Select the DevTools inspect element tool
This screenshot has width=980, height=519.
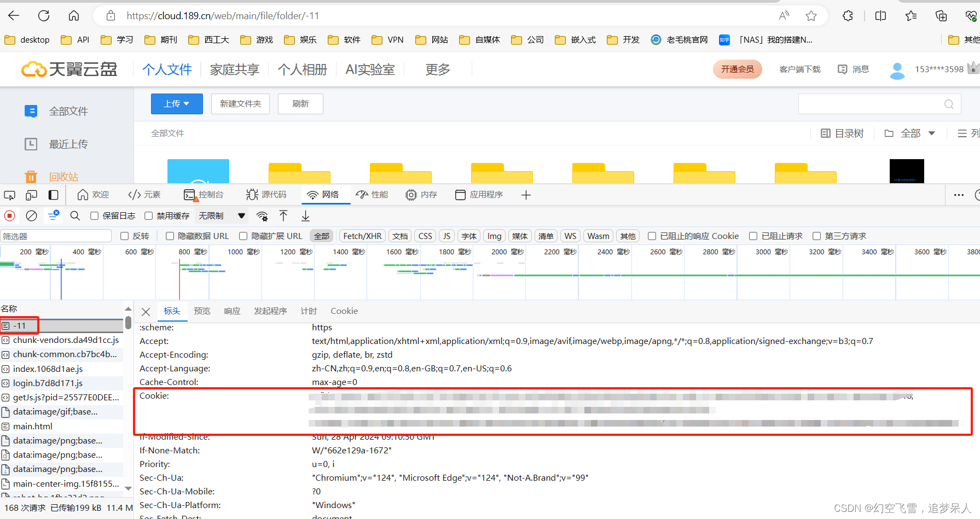click(x=9, y=195)
